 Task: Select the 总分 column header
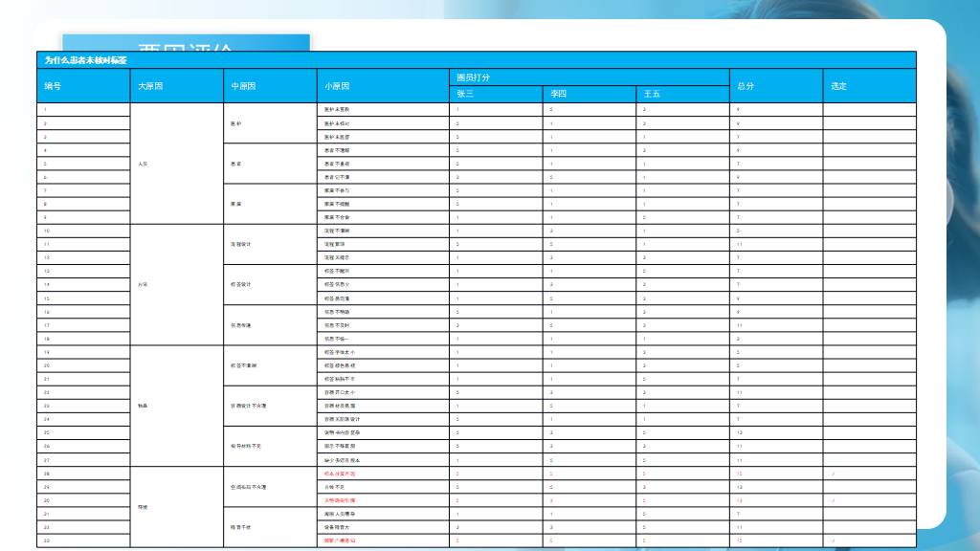pos(745,86)
